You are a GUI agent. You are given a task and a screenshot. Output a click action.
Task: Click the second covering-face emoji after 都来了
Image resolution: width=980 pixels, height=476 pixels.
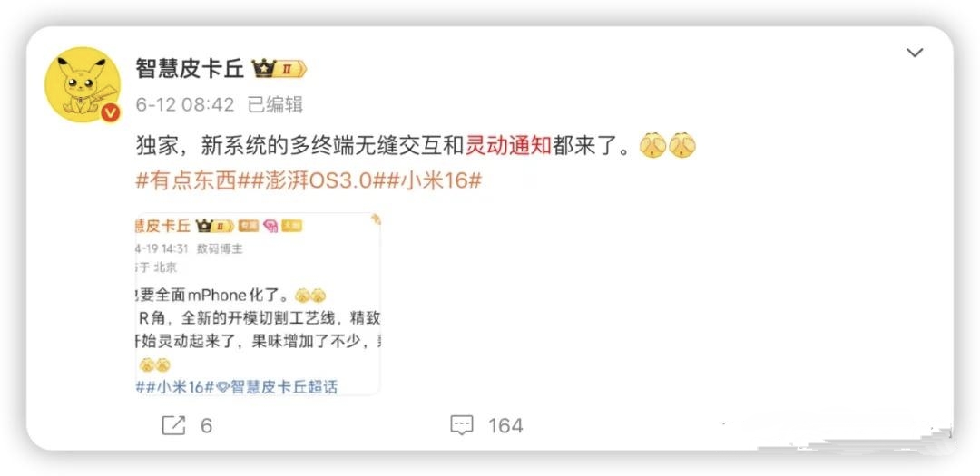(681, 146)
